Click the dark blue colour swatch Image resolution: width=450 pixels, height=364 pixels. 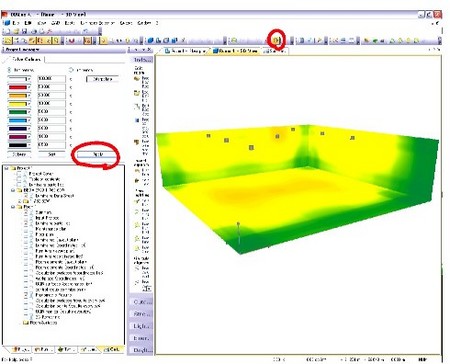pyautogui.click(x=18, y=128)
